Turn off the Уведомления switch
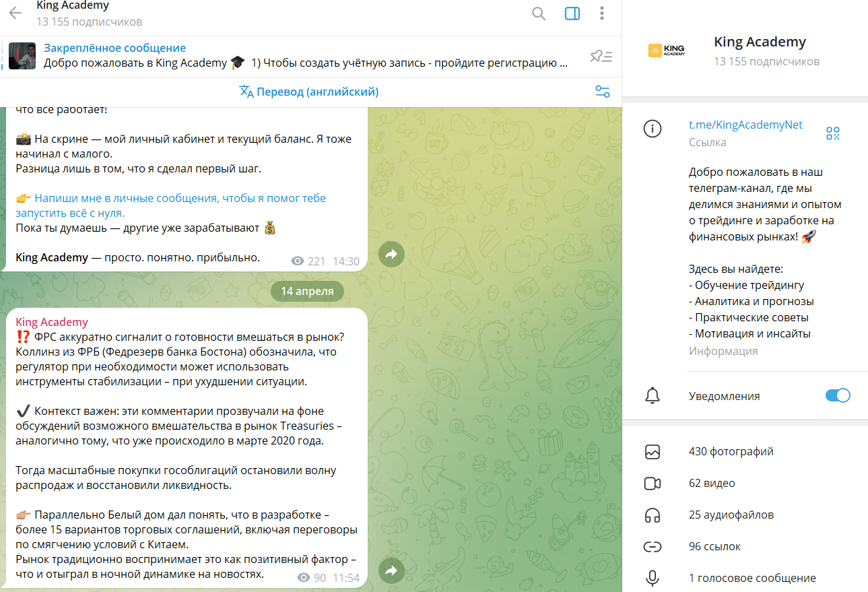 click(838, 395)
